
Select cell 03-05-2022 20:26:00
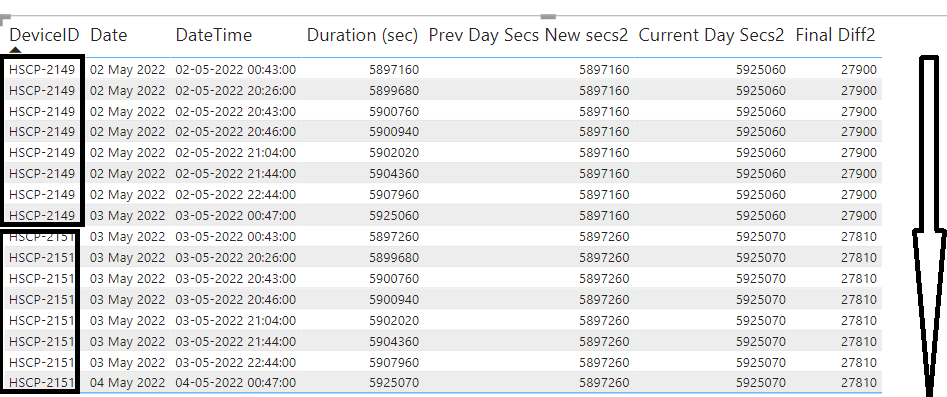point(236,258)
